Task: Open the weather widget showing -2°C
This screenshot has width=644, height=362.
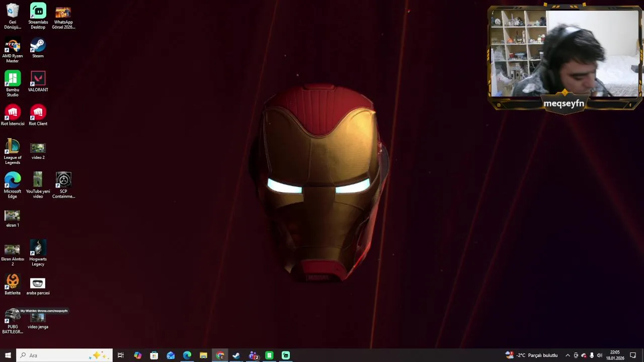Action: (531, 355)
